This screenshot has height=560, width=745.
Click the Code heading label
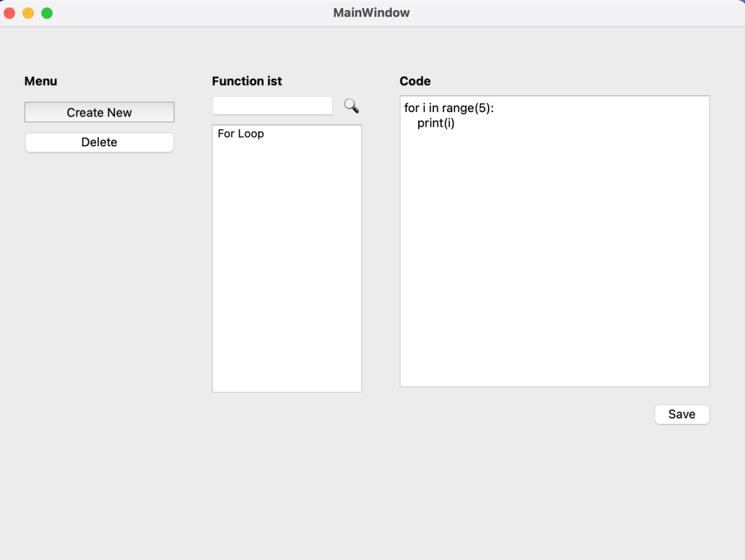click(415, 82)
